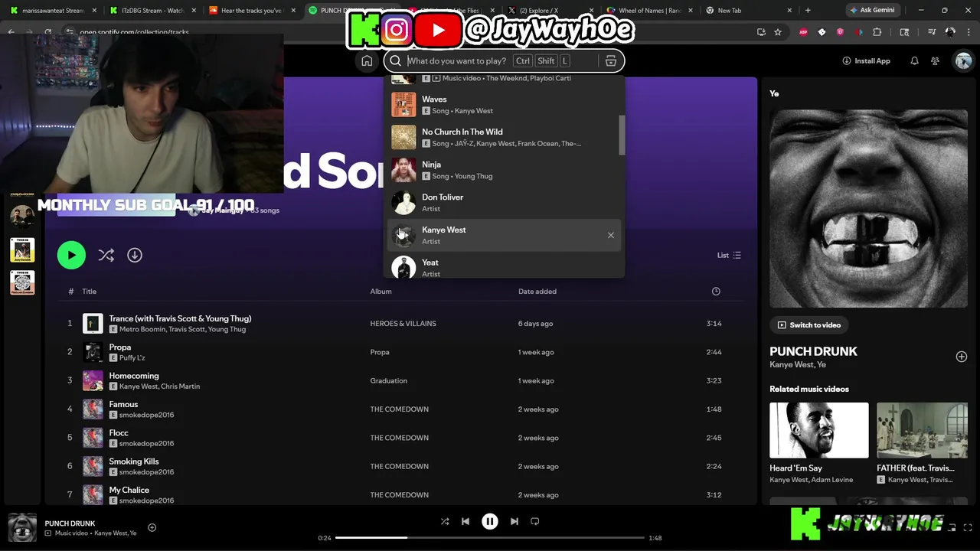Play the Liked Songs playlist with green button
980x551 pixels.
point(71,255)
